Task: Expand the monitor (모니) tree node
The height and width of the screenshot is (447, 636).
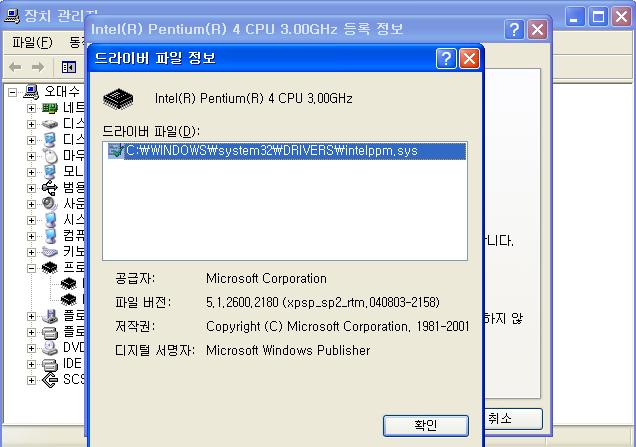Action: pyautogui.click(x=31, y=172)
